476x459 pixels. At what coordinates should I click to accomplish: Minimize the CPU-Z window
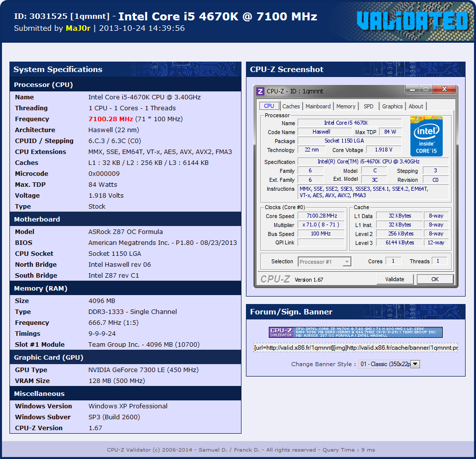[x=412, y=89]
